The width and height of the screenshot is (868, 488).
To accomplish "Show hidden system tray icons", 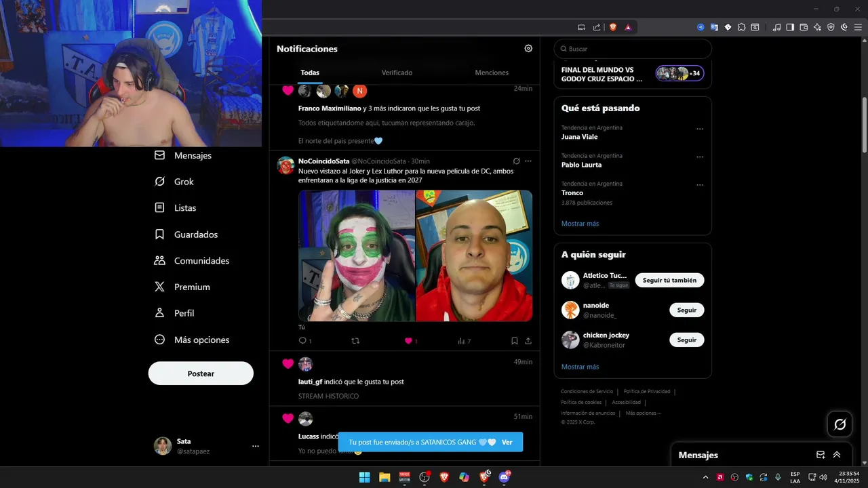I will tap(705, 477).
